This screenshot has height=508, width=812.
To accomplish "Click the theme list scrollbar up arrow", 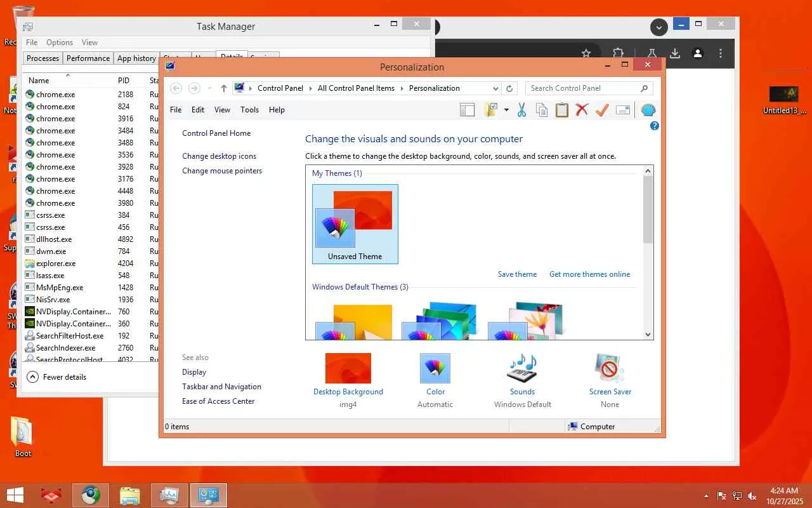I will tap(648, 171).
